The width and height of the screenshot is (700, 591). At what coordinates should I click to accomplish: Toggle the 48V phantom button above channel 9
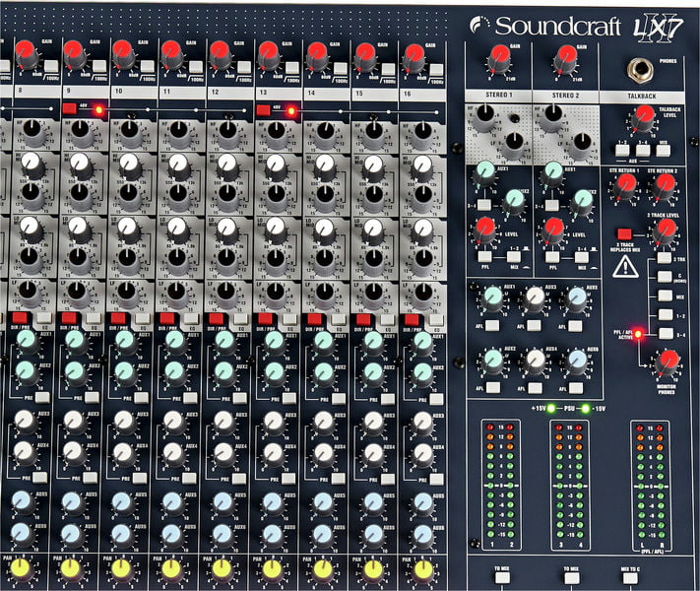click(x=70, y=108)
